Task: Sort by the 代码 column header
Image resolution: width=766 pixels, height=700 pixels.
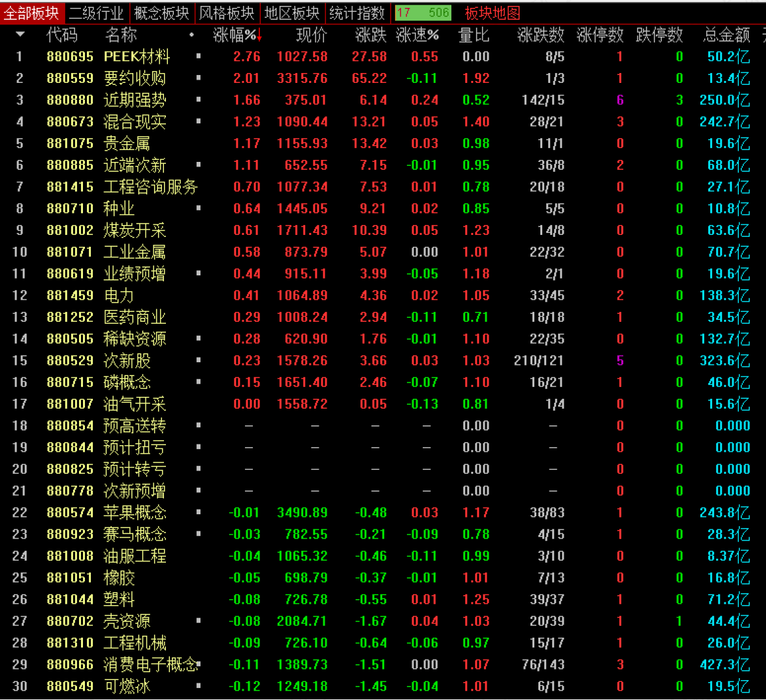Action: (62, 35)
